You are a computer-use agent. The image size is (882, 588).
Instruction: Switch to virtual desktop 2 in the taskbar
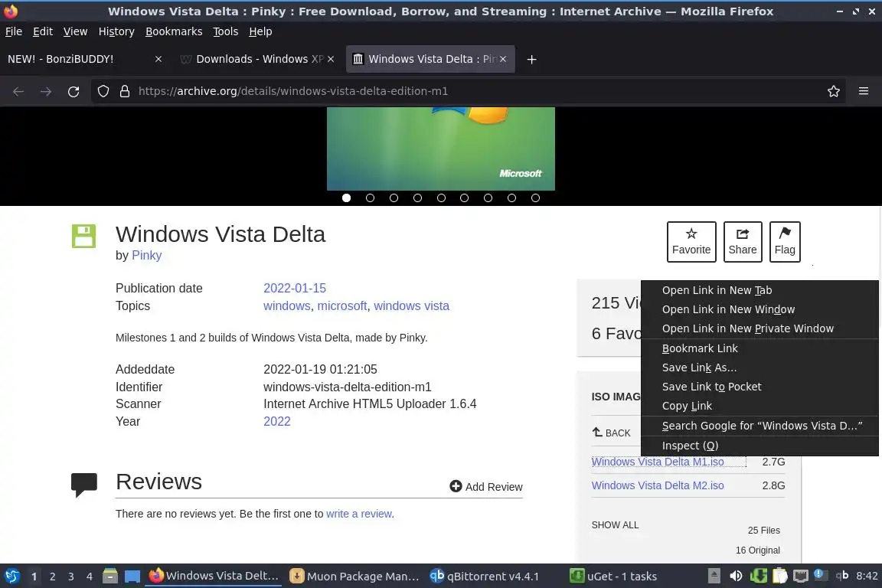pyautogui.click(x=52, y=577)
